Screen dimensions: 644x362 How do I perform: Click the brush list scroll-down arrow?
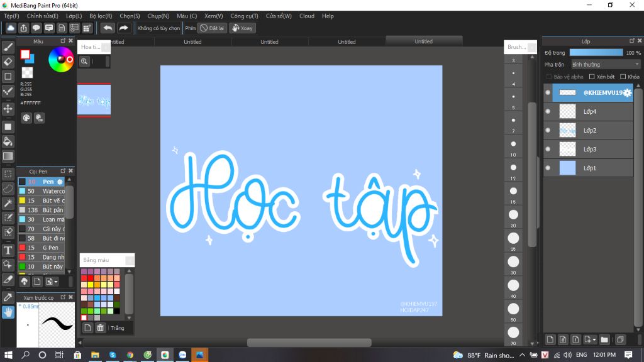click(69, 271)
